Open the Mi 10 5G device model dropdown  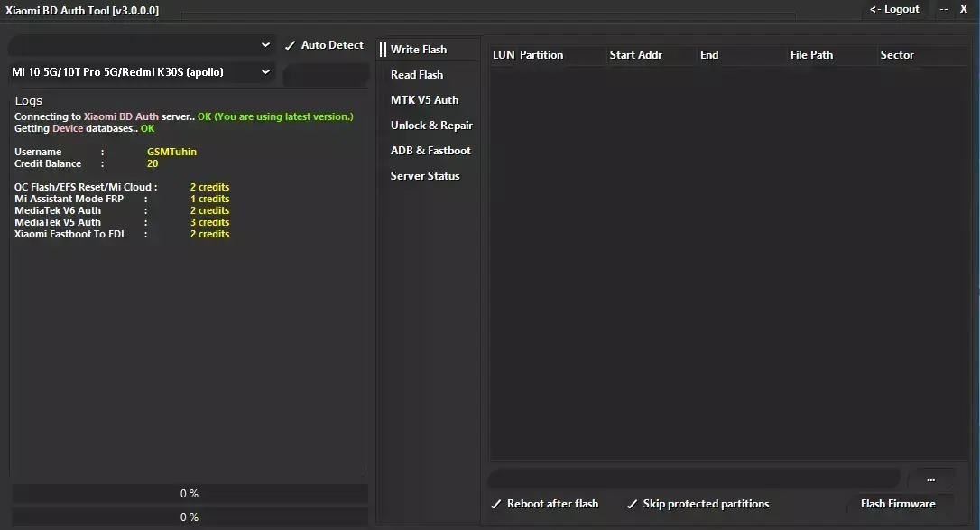[142, 72]
